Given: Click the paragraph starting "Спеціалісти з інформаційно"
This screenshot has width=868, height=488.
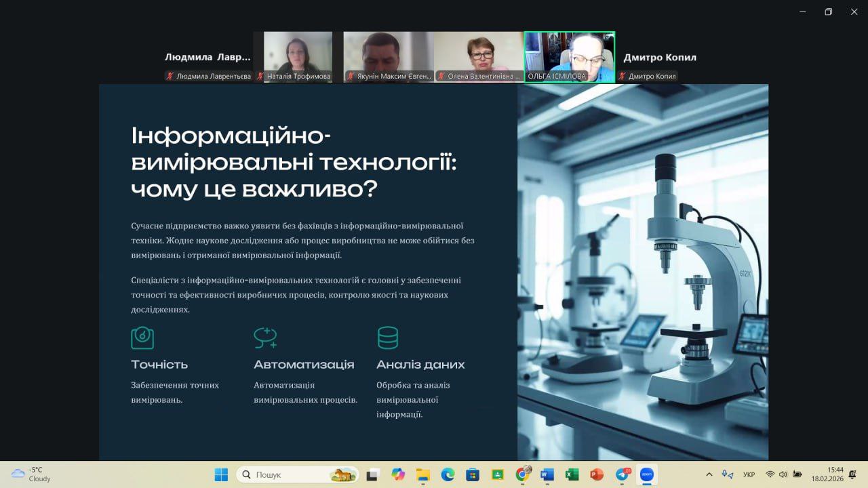Looking at the screenshot, I should 296,295.
